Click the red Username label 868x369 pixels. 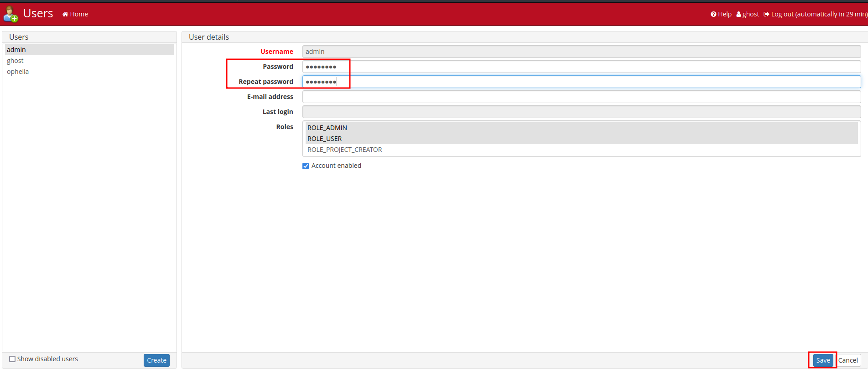tap(277, 52)
